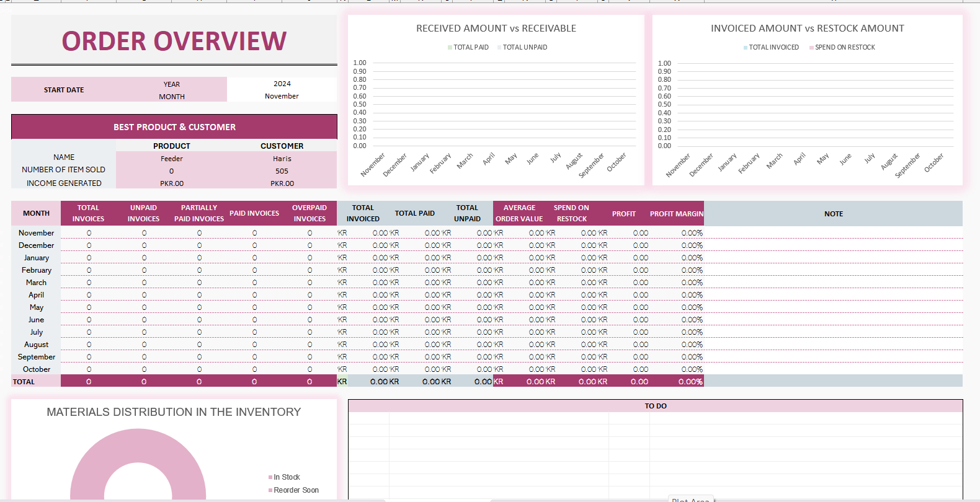Click the TOTAL PAID legend entry
The height and width of the screenshot is (502, 980).
point(468,47)
